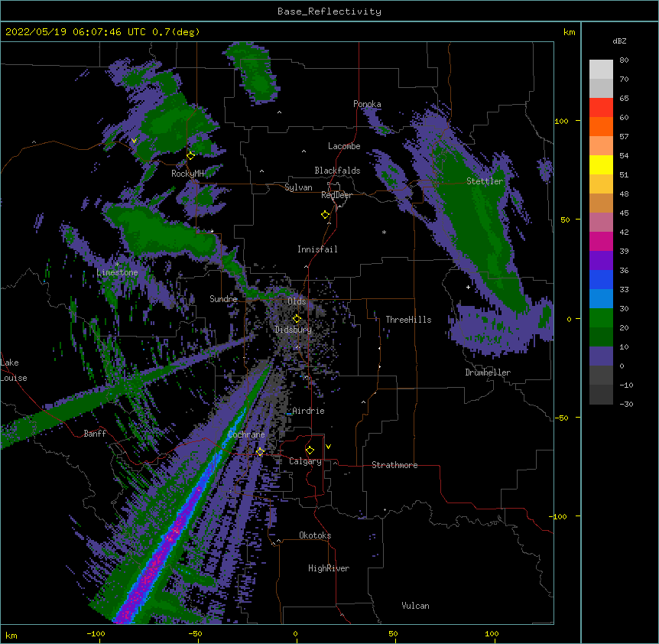
Task: Click the km unit label at top right
Action: (569, 32)
